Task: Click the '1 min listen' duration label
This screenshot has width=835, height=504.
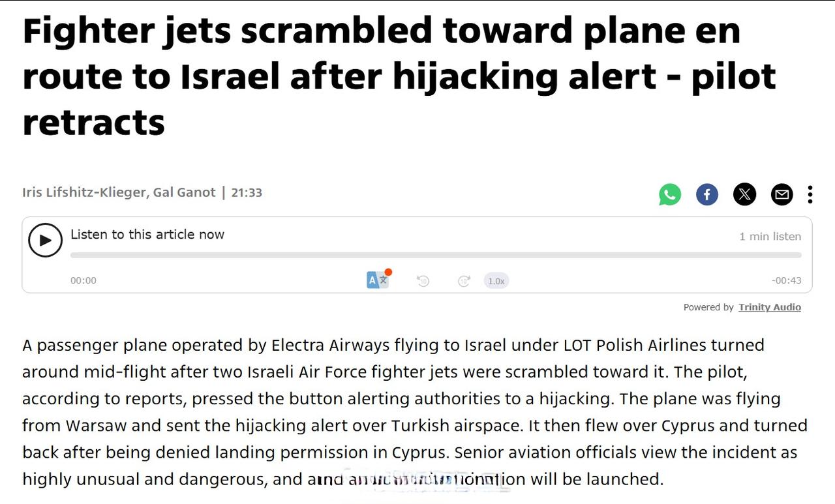Action: point(770,237)
